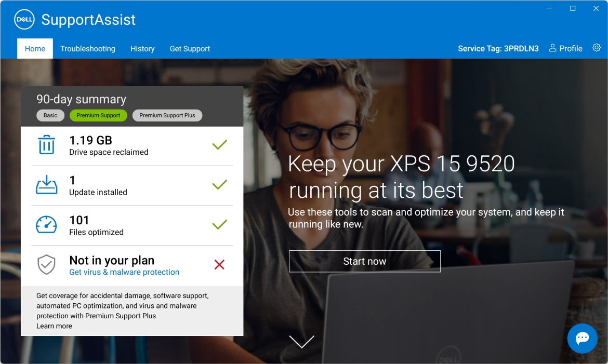Click the shield virus protection icon
Viewport: 608px width, 364px height.
pos(47,264)
